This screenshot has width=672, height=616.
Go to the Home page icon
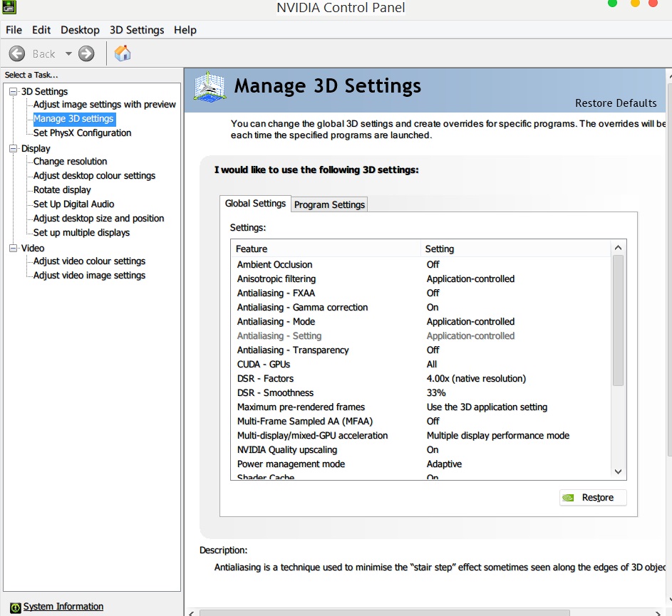tap(122, 53)
